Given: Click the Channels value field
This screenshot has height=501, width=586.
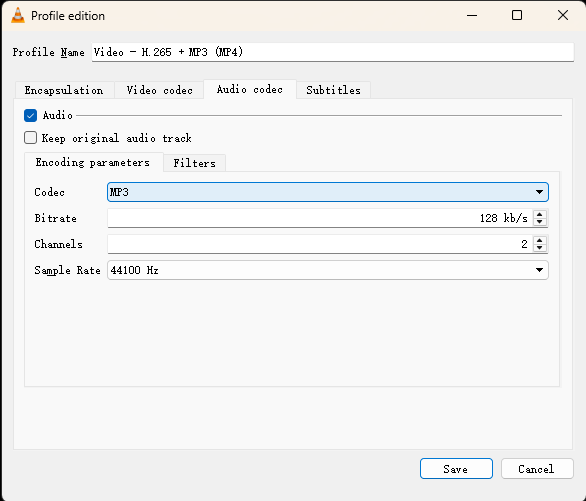Looking at the screenshot, I should [x=320, y=244].
